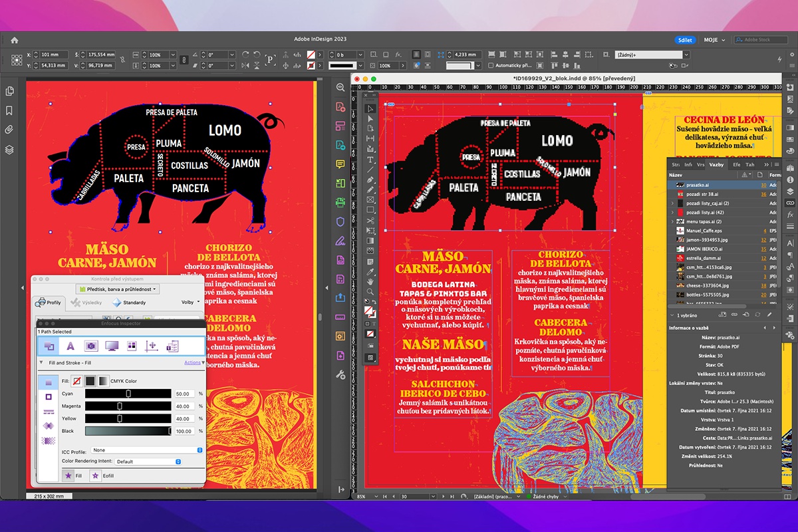This screenshot has width=798, height=532.
Task: Select the Position category in Enfocus Inspector
Action: 150,346
